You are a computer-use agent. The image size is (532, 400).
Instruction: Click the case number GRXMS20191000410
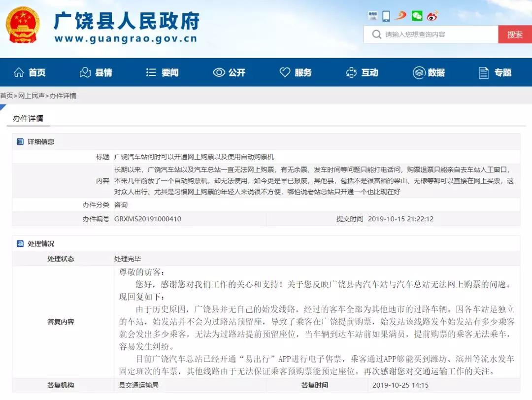tap(148, 219)
